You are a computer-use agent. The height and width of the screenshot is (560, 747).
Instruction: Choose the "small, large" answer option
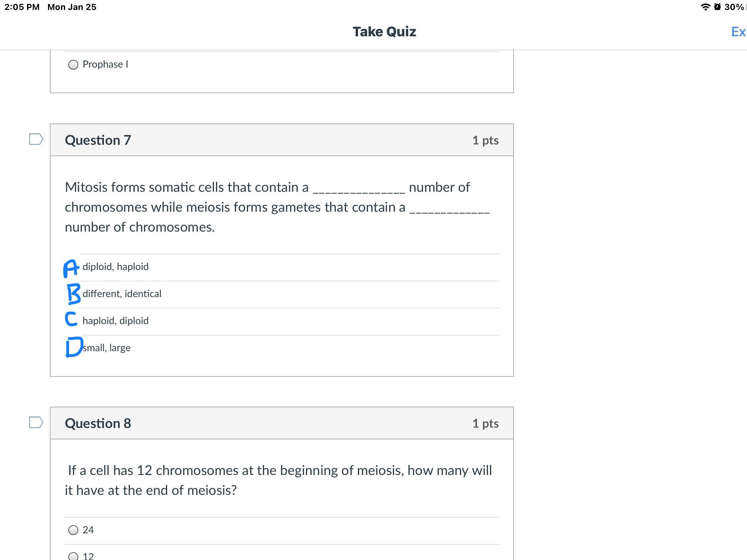pos(106,348)
